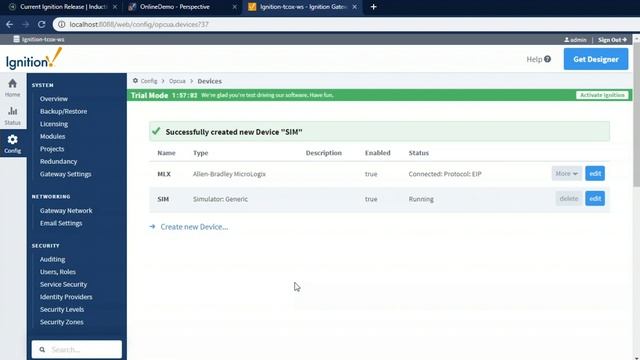This screenshot has width=640, height=360.
Task: Open Security Levels page
Action: pyautogui.click(x=62, y=309)
